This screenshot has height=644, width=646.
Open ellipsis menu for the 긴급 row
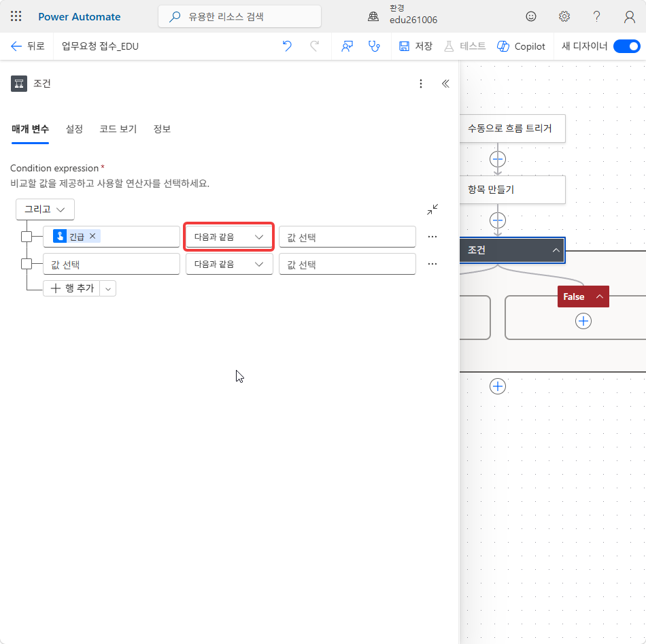(432, 237)
